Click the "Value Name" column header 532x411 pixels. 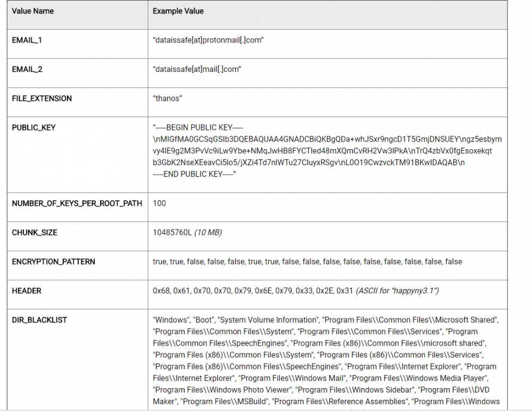(x=33, y=11)
